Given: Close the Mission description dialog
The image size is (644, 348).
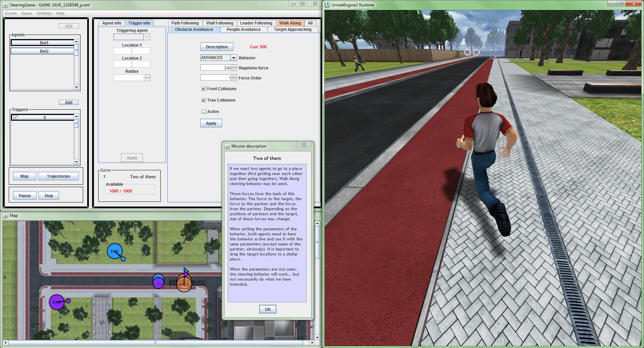Looking at the screenshot, I should (x=304, y=145).
